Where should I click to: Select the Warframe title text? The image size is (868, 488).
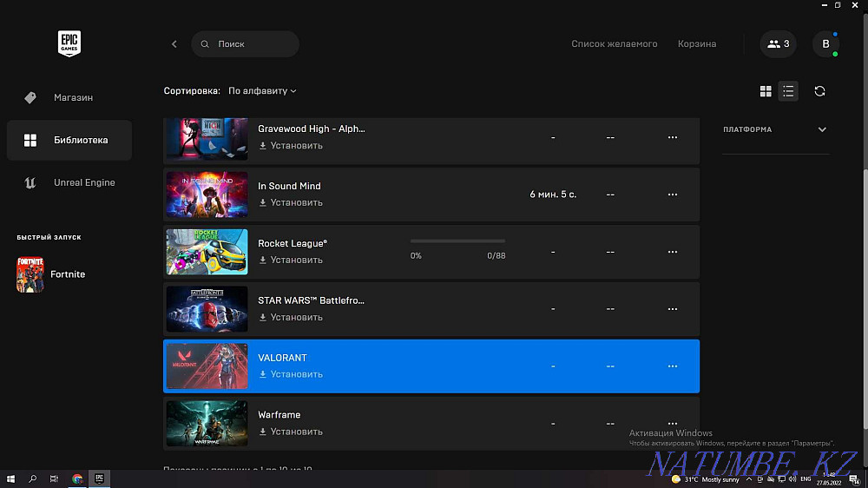279,415
